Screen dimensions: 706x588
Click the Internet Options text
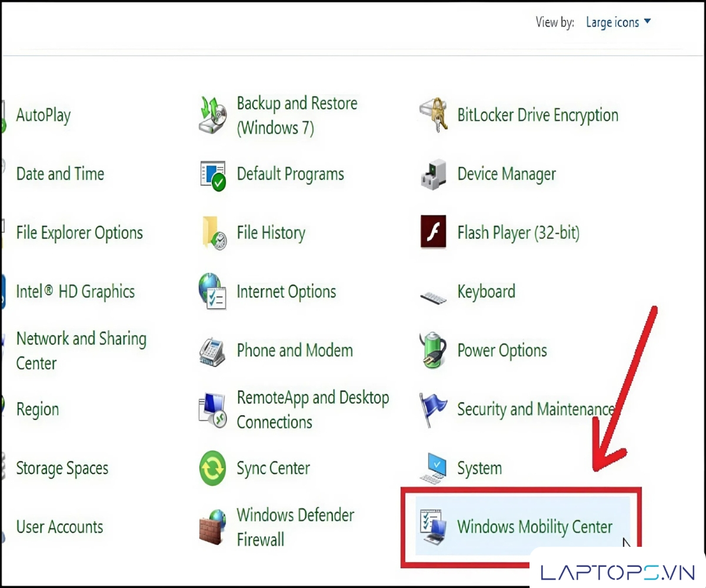tap(287, 292)
